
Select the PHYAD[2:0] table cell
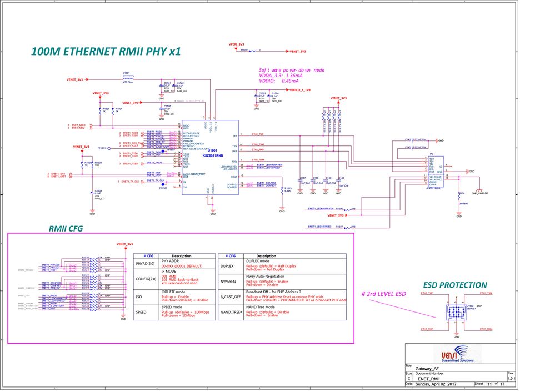click(145, 264)
